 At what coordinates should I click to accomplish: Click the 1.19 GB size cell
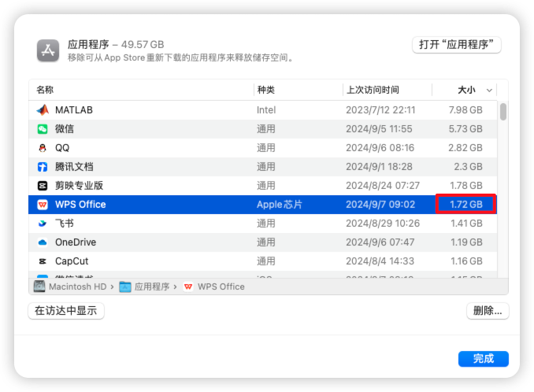click(466, 242)
